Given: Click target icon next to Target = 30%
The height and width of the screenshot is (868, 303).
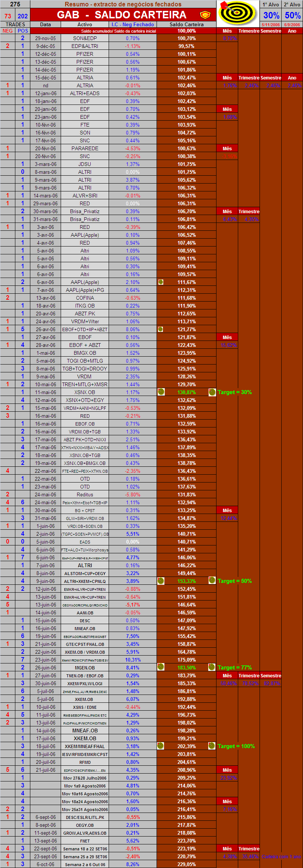Looking at the screenshot, I should 212,392.
